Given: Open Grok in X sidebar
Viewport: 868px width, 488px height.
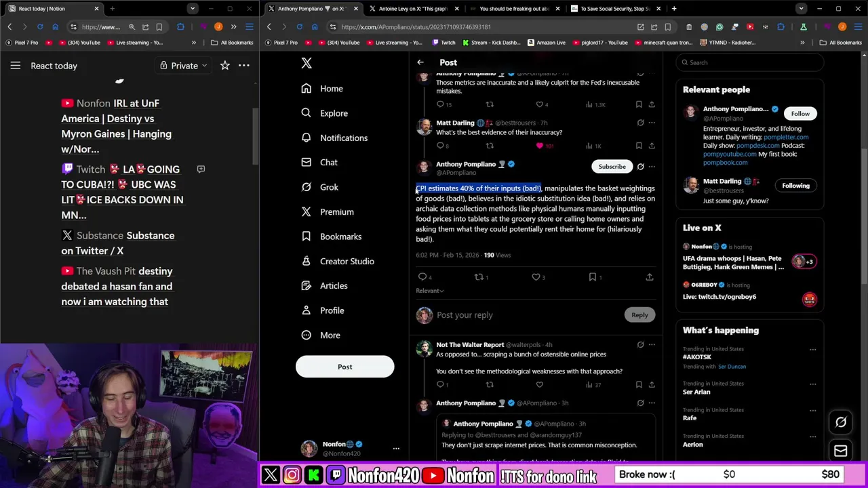Looking at the screenshot, I should tap(320, 187).
